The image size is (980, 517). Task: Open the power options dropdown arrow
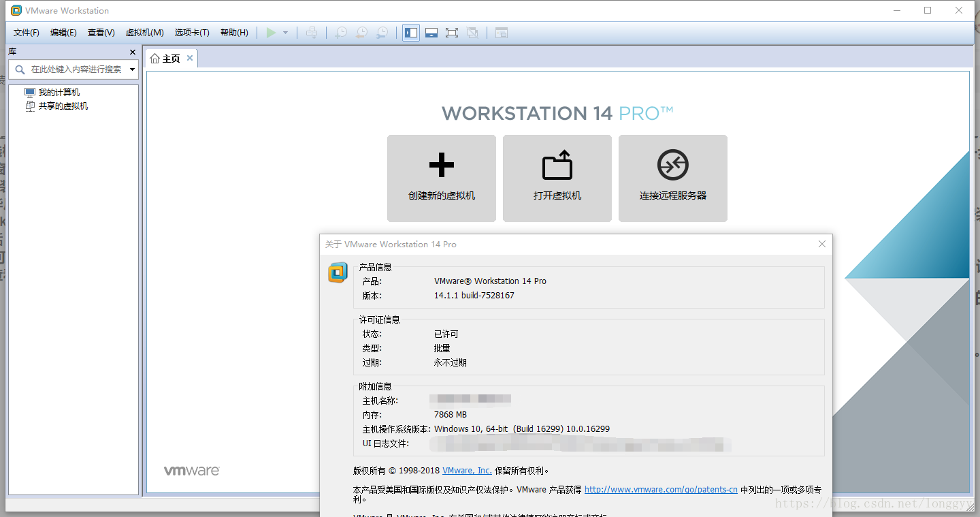[x=285, y=33]
